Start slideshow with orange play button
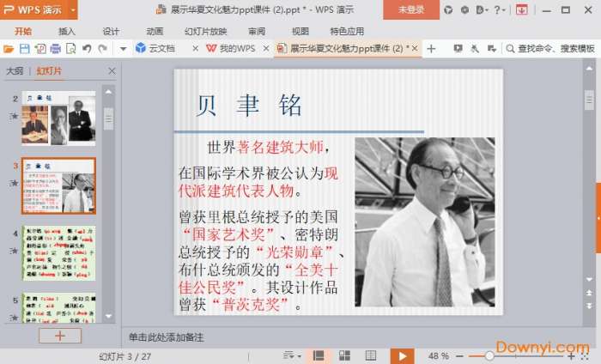 [x=402, y=356]
